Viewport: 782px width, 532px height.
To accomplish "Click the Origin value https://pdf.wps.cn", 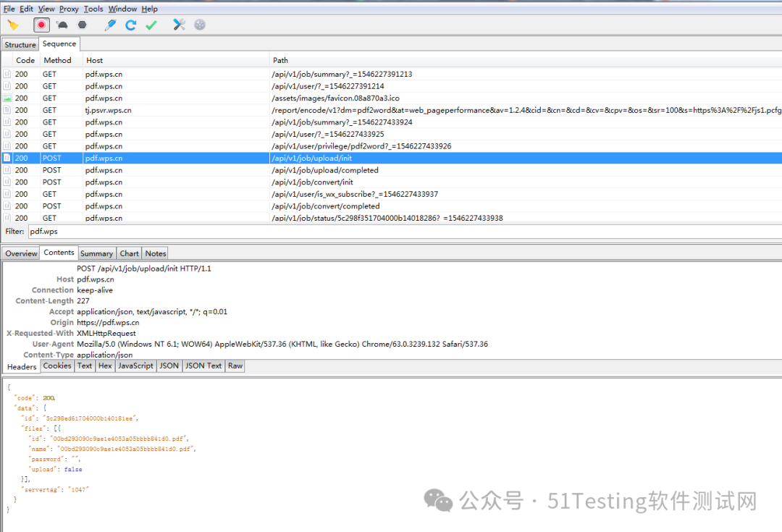I will (x=108, y=323).
